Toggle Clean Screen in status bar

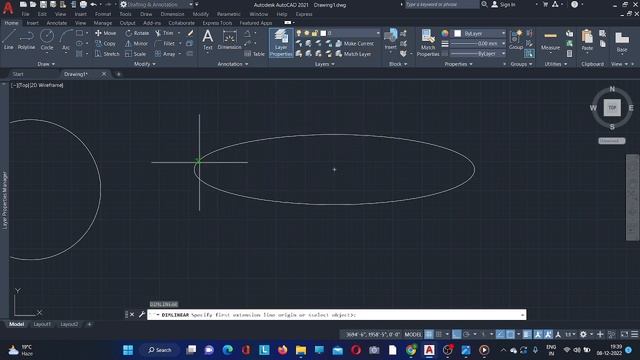pyautogui.click(x=624, y=334)
